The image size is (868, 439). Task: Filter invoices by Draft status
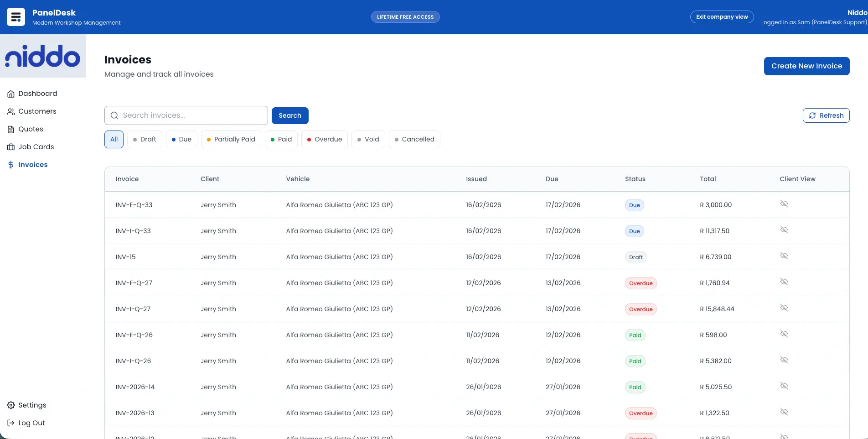[x=145, y=139]
